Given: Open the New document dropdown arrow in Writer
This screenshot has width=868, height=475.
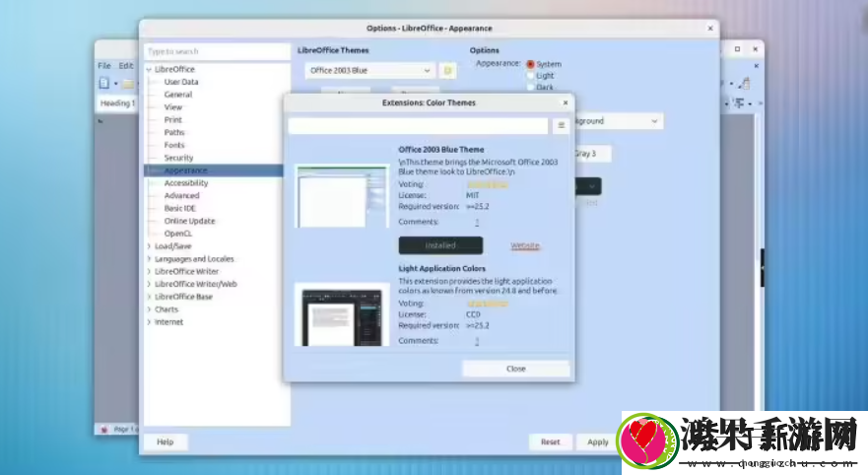Looking at the screenshot, I should point(115,84).
